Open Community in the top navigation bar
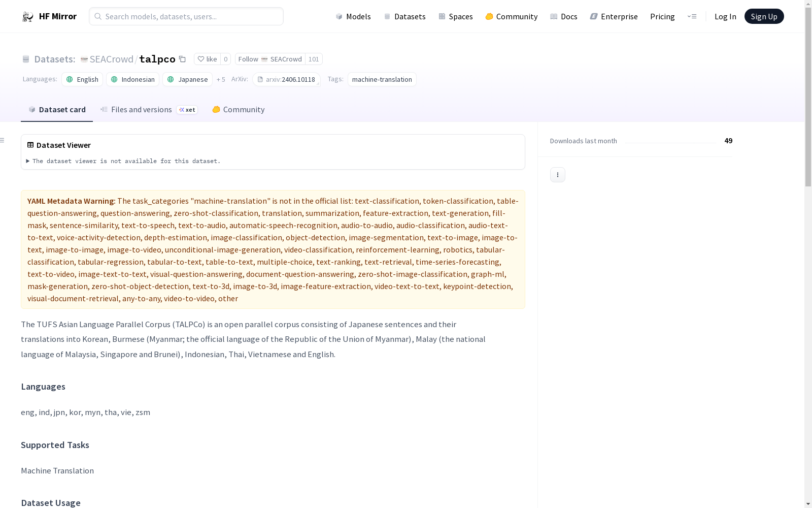Viewport: 812px width, 508px height. tap(512, 16)
